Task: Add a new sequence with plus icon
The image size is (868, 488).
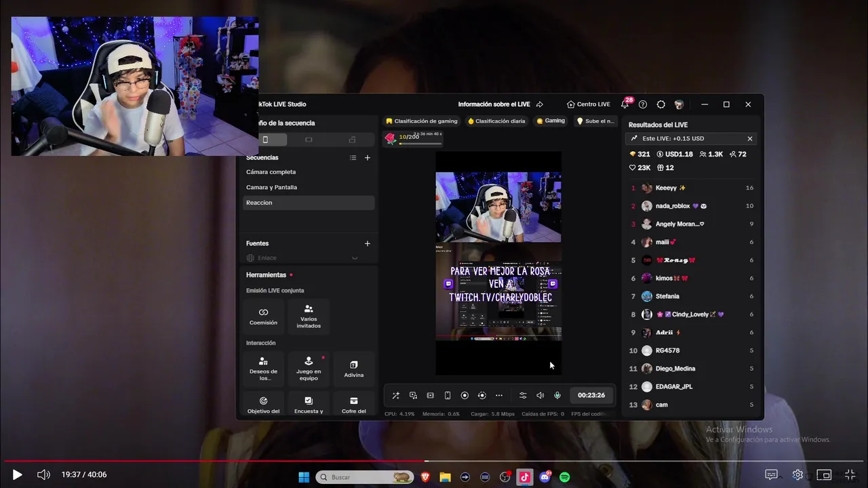Action: click(x=368, y=158)
